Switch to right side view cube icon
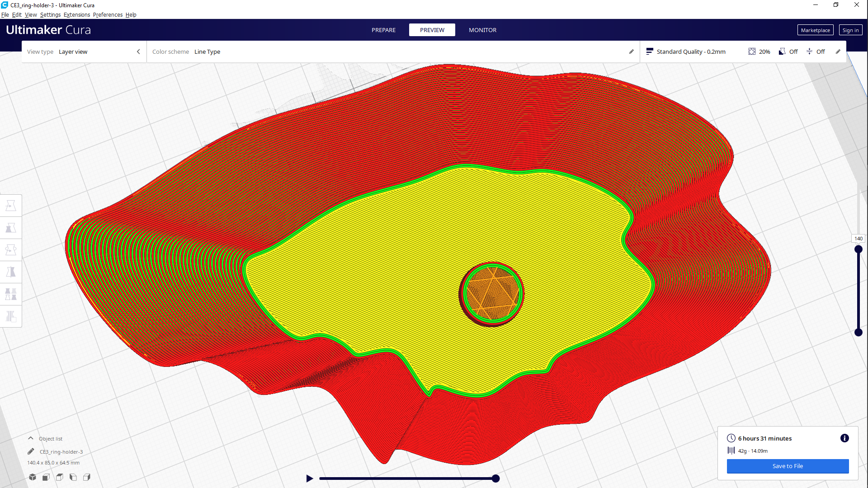The width and height of the screenshot is (868, 488). pos(87,477)
